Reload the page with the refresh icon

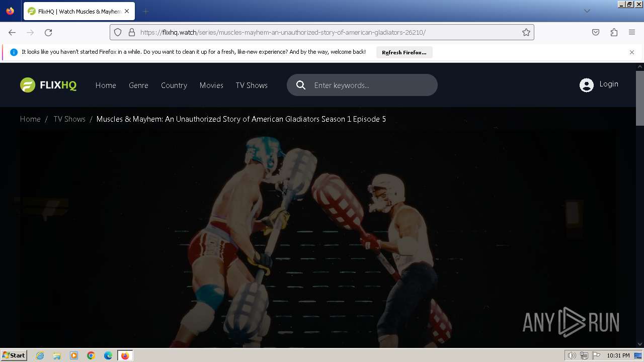click(48, 32)
